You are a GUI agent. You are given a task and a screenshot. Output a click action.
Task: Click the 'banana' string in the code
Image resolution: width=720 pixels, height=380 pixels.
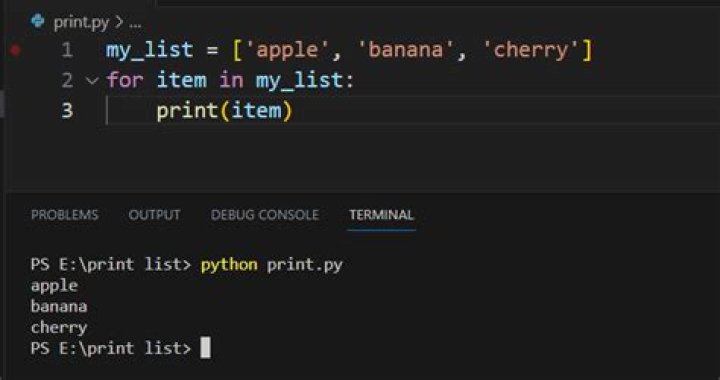(405, 50)
